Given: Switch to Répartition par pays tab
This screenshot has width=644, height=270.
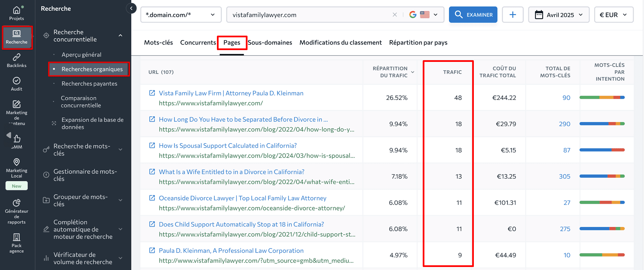Looking at the screenshot, I should 418,42.
